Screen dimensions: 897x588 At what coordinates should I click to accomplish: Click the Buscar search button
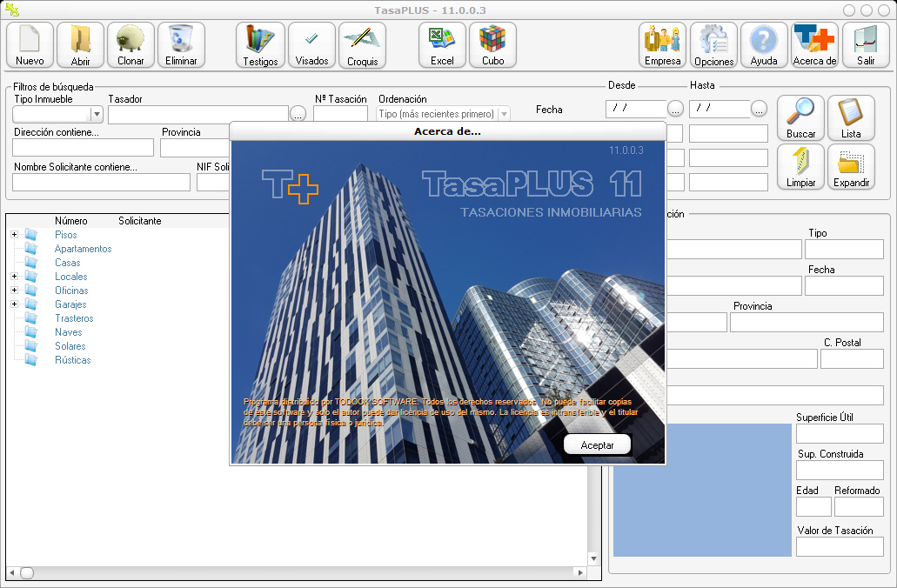click(x=800, y=117)
